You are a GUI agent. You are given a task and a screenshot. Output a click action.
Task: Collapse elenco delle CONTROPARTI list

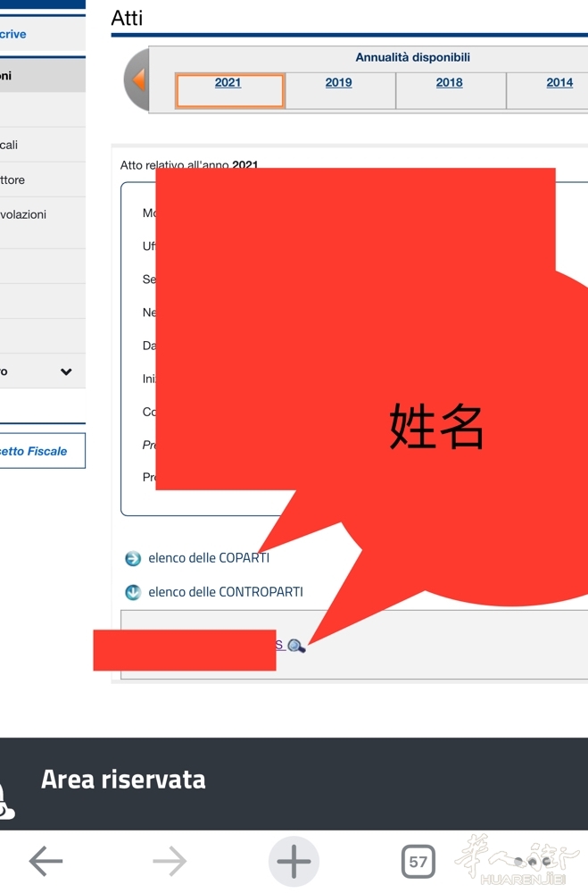point(226,592)
